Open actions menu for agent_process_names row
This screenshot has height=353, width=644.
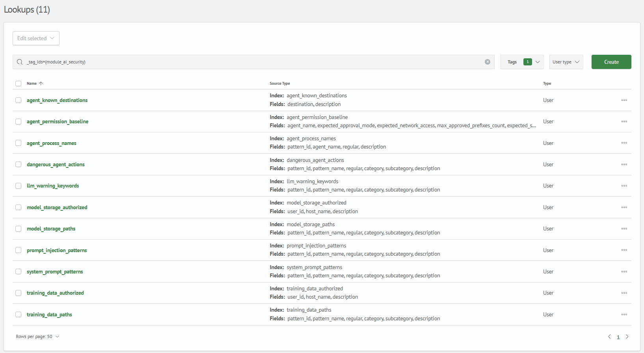624,143
